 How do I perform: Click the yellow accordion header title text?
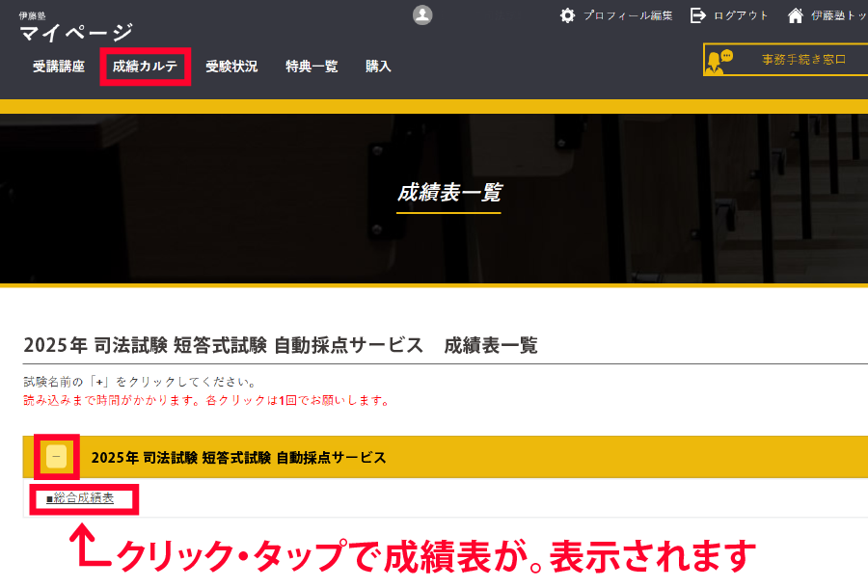[x=238, y=458]
